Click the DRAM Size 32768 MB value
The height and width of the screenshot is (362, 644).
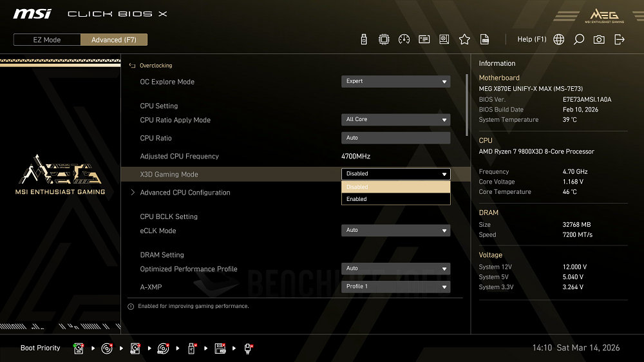(x=576, y=225)
